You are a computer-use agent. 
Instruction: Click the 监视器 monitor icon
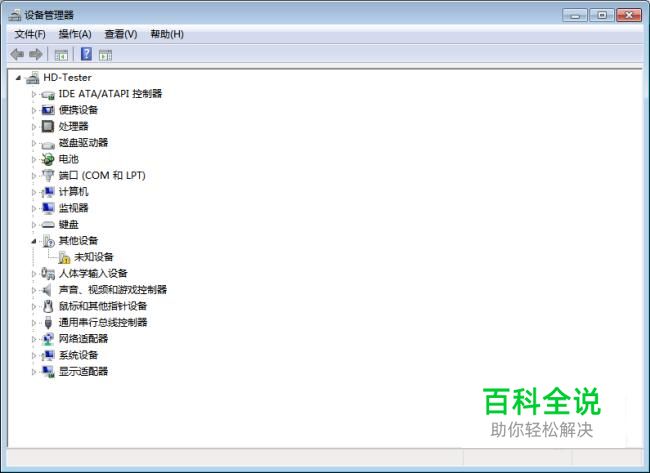coord(48,208)
